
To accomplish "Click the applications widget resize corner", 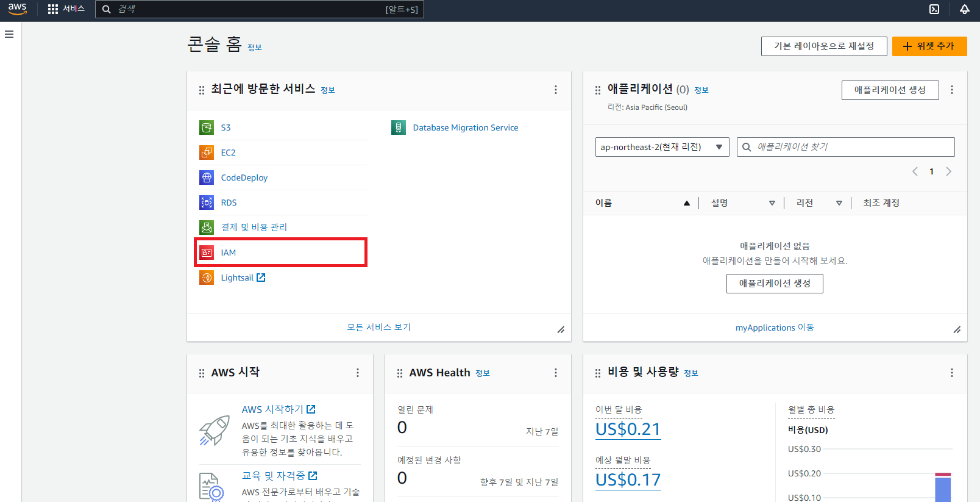I will coord(957,330).
